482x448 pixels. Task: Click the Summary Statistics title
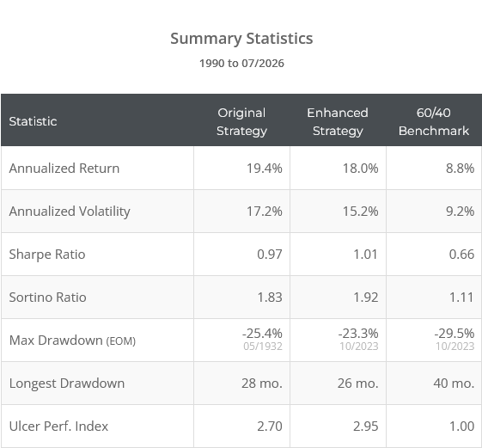coord(241,39)
